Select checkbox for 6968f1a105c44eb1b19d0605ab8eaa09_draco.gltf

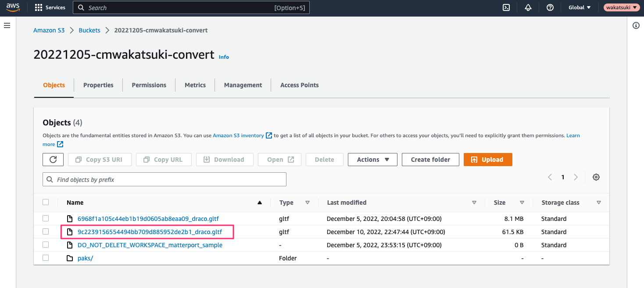click(46, 218)
